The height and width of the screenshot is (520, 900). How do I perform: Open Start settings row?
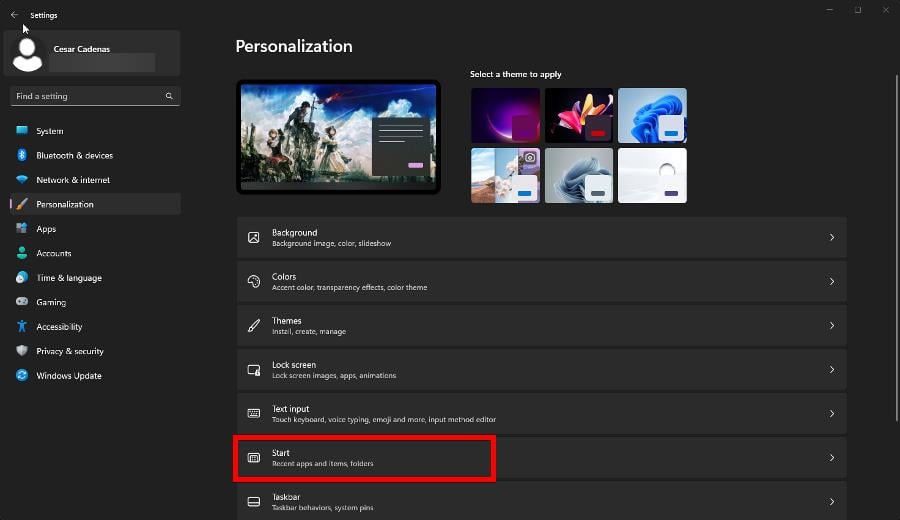pyautogui.click(x=541, y=457)
